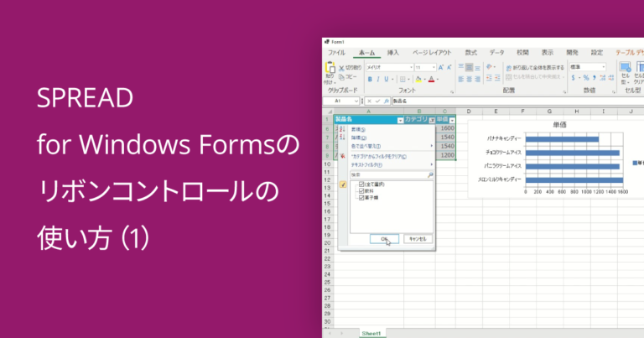Click search magnifier in filter popup
Image resolution: width=644 pixels, height=338 pixels.
click(x=429, y=175)
